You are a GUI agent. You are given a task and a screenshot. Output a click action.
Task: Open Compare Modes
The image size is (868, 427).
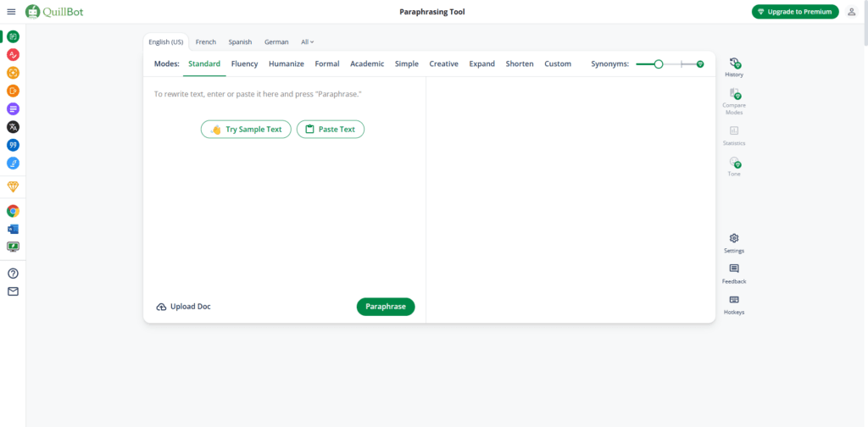(734, 101)
